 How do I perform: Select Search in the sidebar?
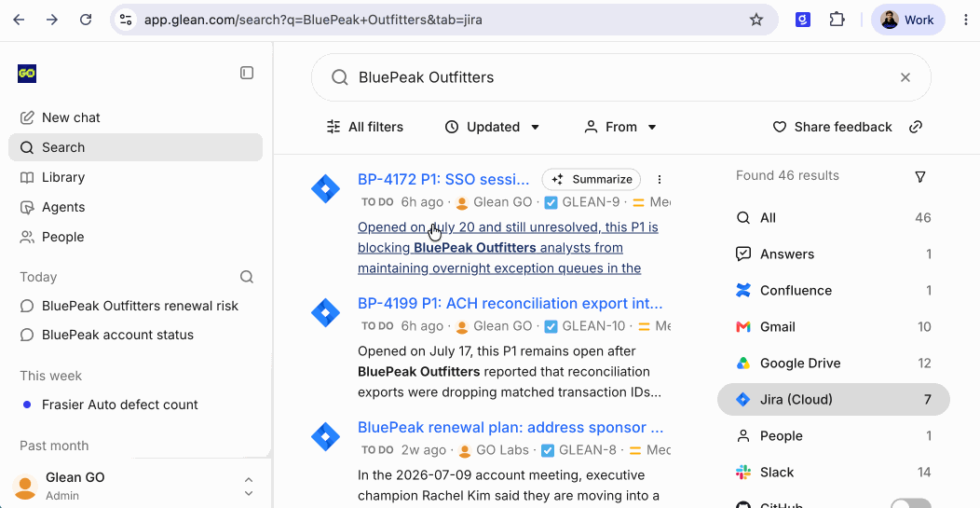point(135,147)
